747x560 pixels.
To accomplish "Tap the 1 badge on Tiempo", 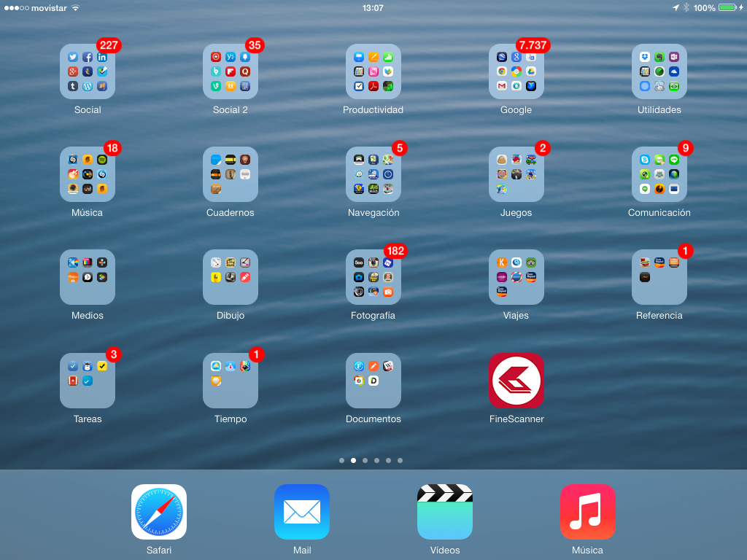I will coord(256,354).
